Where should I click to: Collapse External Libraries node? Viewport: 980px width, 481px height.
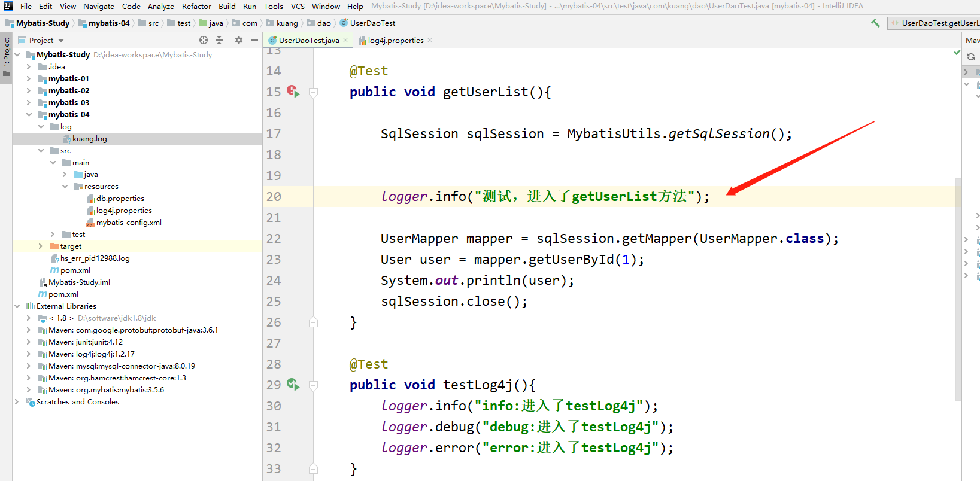click(x=17, y=306)
